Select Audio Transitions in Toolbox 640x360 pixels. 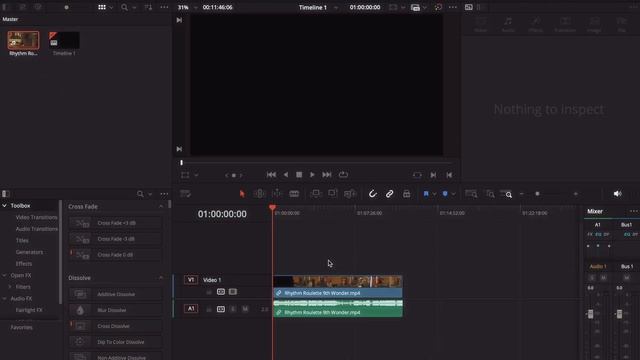(x=36, y=229)
